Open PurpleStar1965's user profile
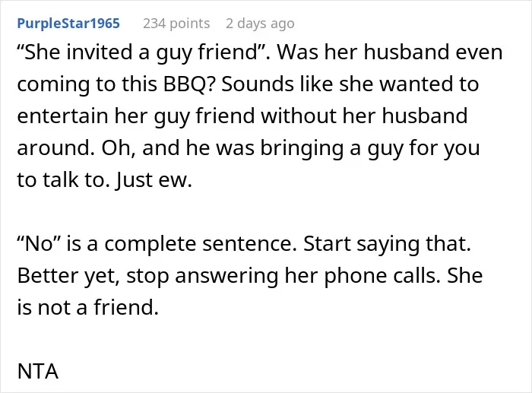Viewport: 532px width, 393px height. (x=68, y=24)
